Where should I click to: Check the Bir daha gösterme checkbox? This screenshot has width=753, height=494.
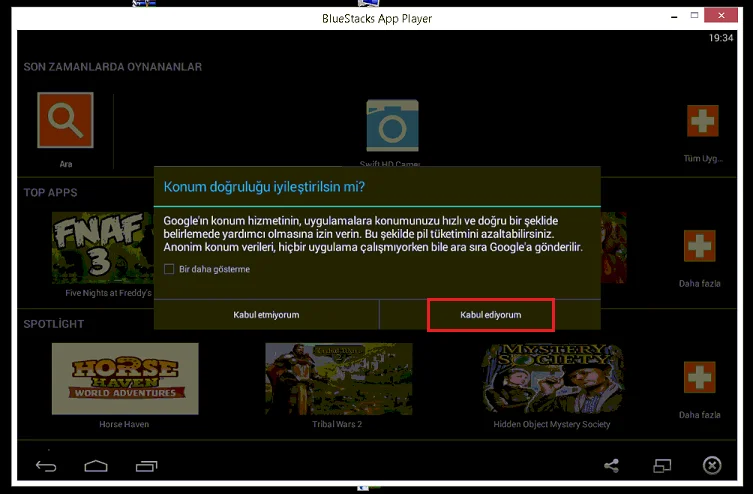click(x=169, y=269)
